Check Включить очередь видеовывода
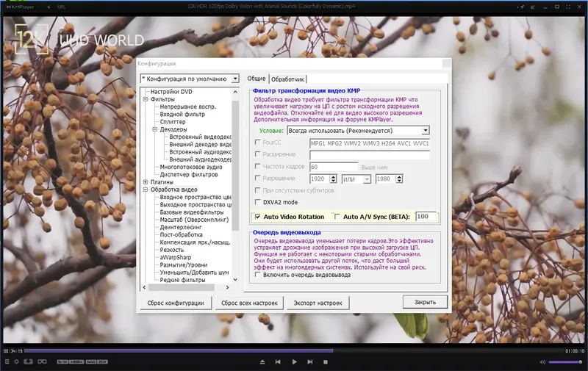The width and height of the screenshot is (588, 371). (258, 275)
